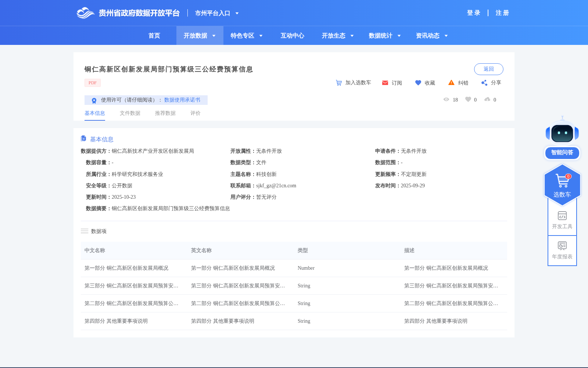The width and height of the screenshot is (588, 368).
Task: Click the 返回 button
Action: 489,69
